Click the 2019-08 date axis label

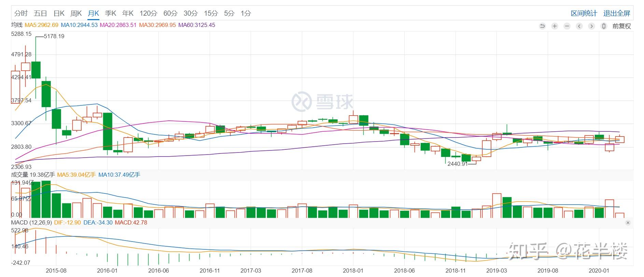(x=548, y=271)
